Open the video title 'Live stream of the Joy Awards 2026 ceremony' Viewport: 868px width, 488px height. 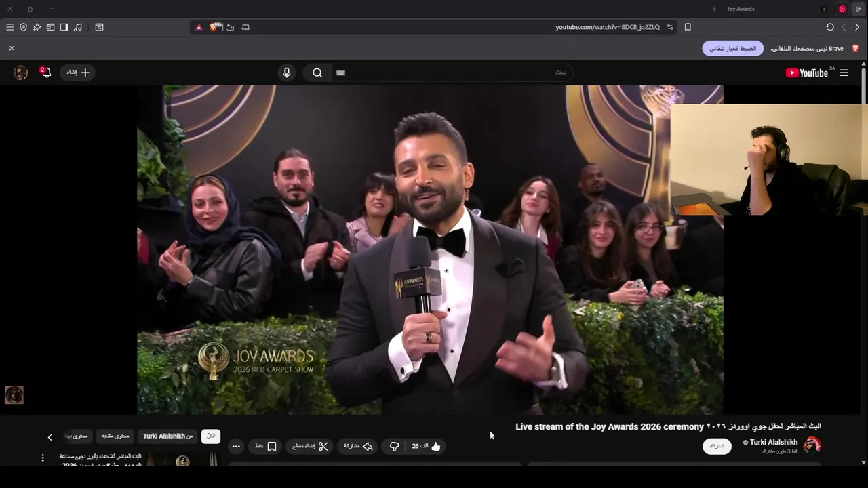click(610, 426)
